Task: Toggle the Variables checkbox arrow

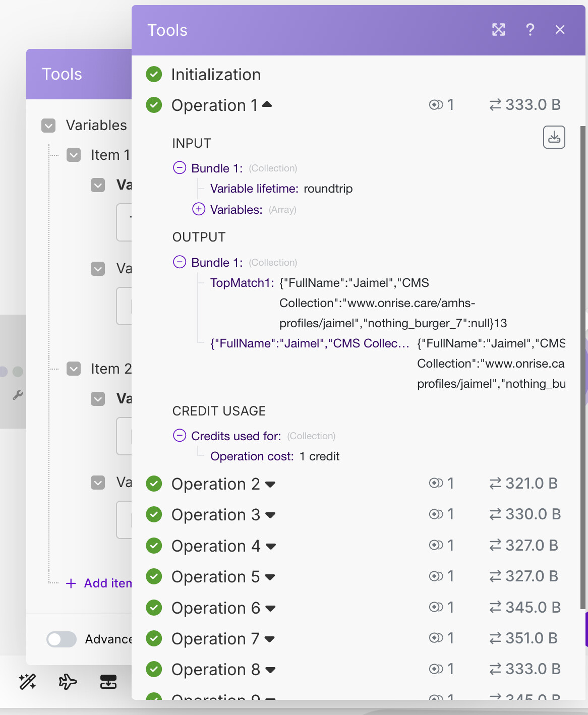Action: 48,126
